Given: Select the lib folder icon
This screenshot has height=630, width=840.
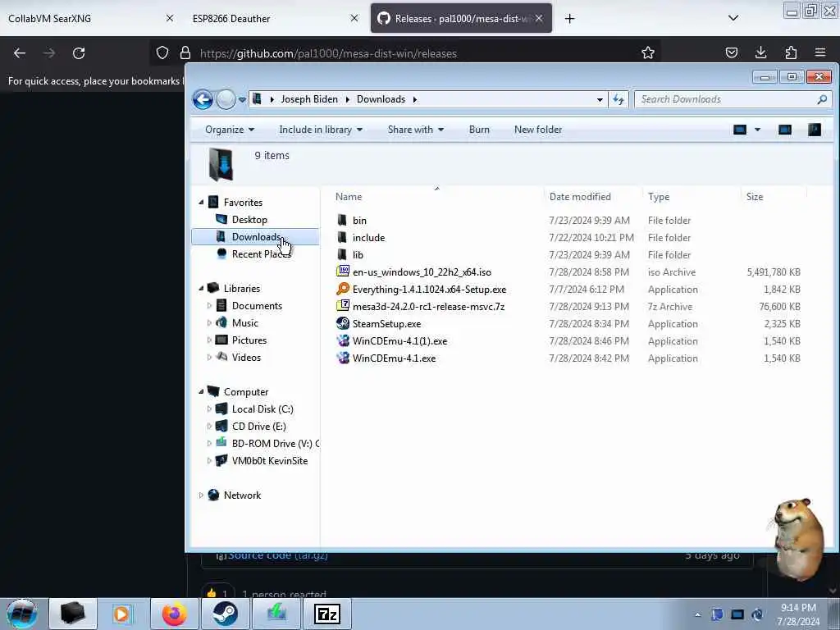Looking at the screenshot, I should pos(342,254).
